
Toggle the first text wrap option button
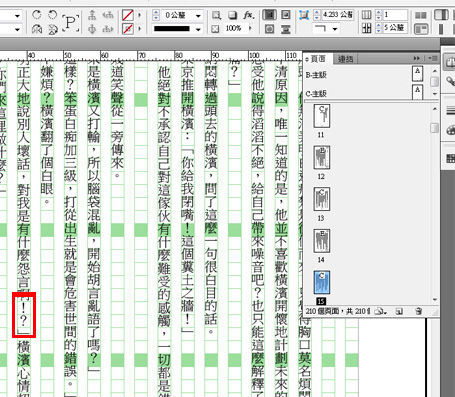[269, 15]
